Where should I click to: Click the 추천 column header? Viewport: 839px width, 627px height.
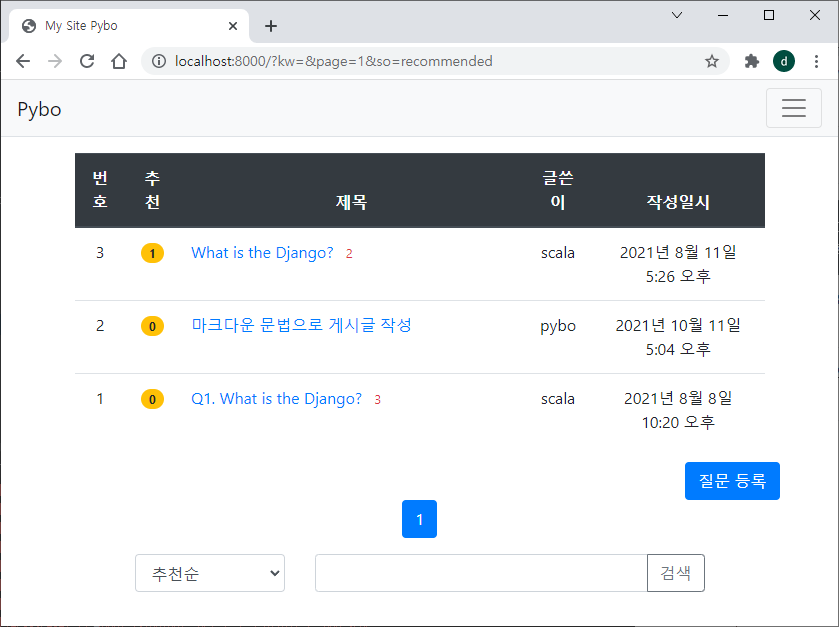coord(152,190)
